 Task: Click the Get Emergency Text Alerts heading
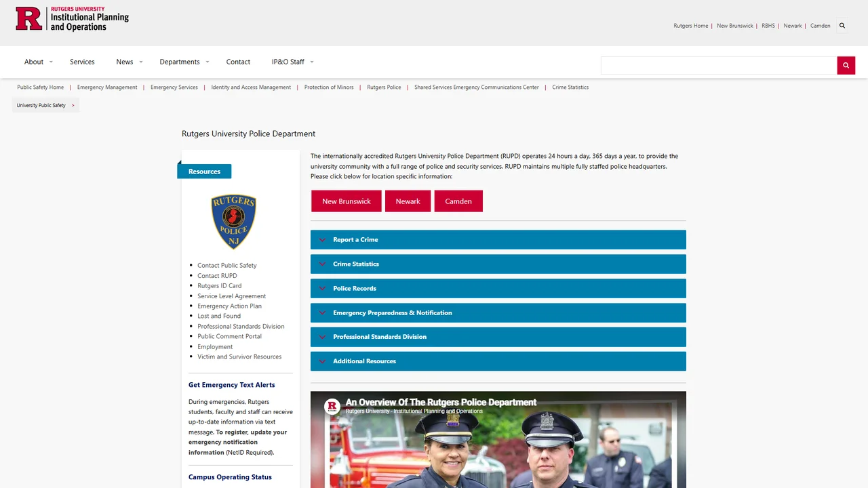(x=232, y=385)
